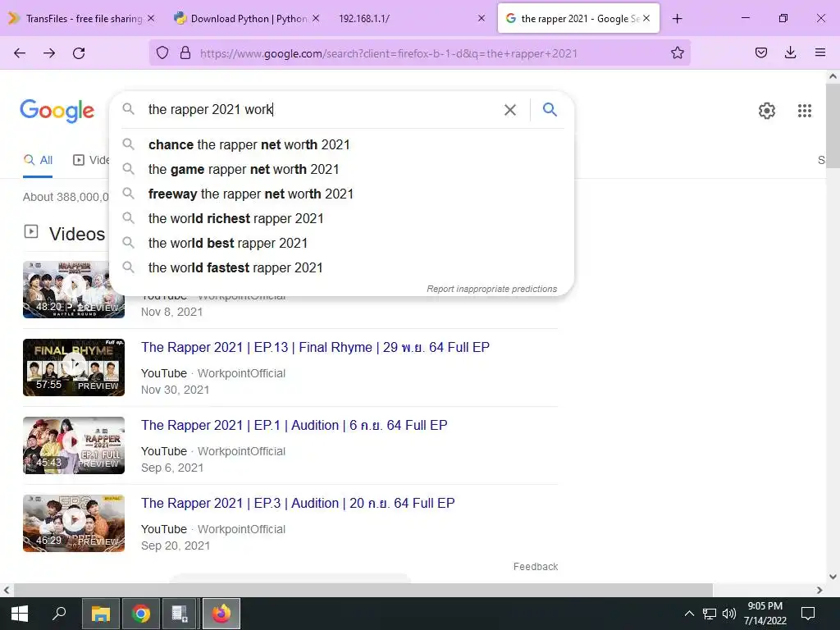This screenshot has height=630, width=840.
Task: Choose suggestion the game rapper net worth 2021
Action: [x=341, y=169]
